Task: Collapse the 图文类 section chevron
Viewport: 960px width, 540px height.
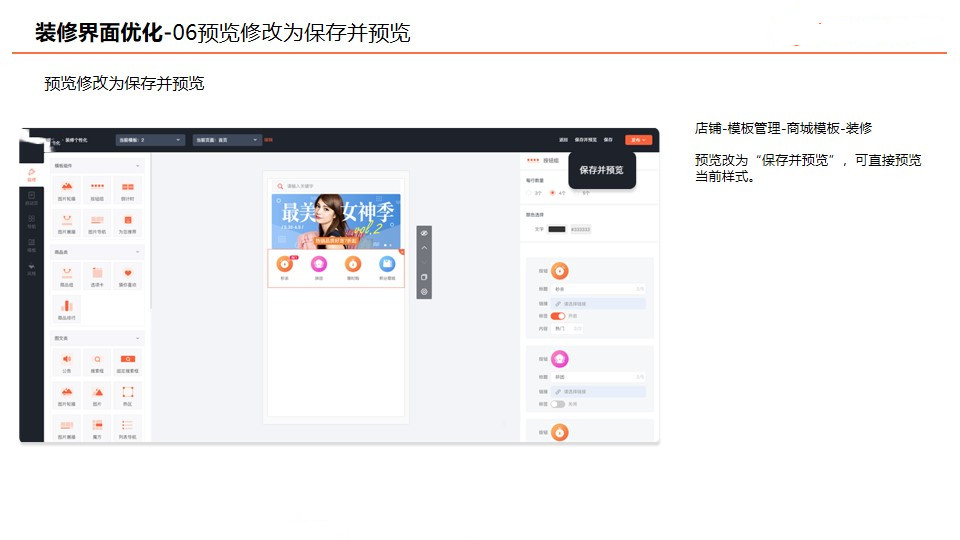Action: click(x=137, y=339)
